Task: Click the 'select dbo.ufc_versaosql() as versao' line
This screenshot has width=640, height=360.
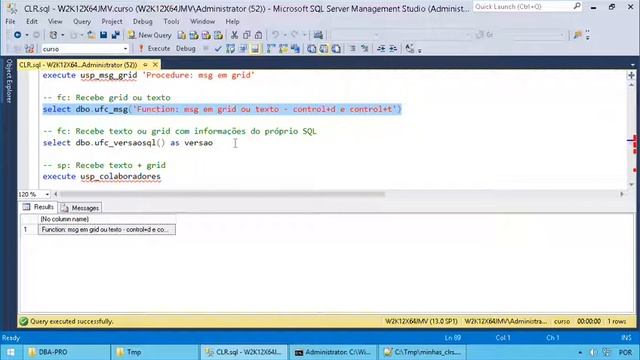Action: [x=128, y=143]
